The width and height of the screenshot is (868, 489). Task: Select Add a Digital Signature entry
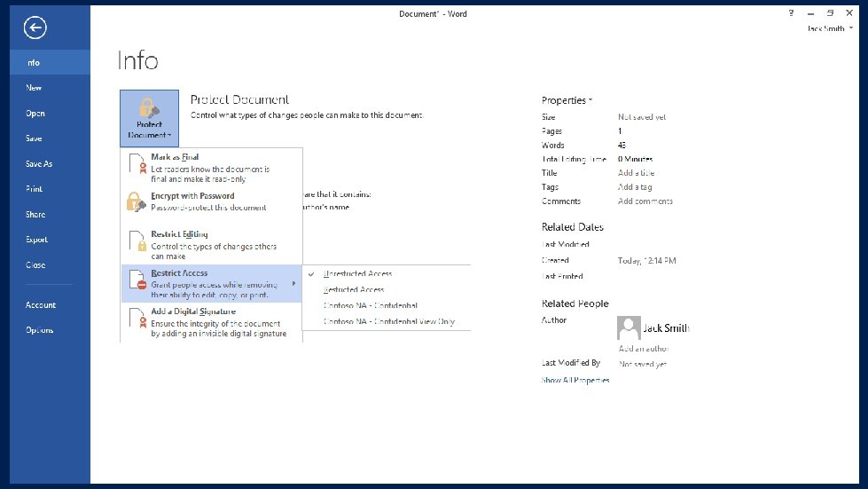(212, 322)
